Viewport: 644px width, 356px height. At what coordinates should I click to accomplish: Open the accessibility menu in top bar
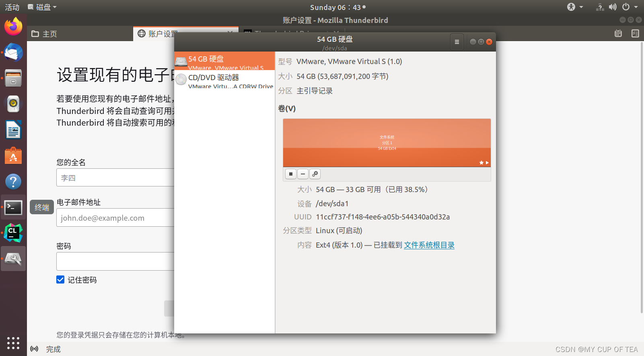[575, 7]
